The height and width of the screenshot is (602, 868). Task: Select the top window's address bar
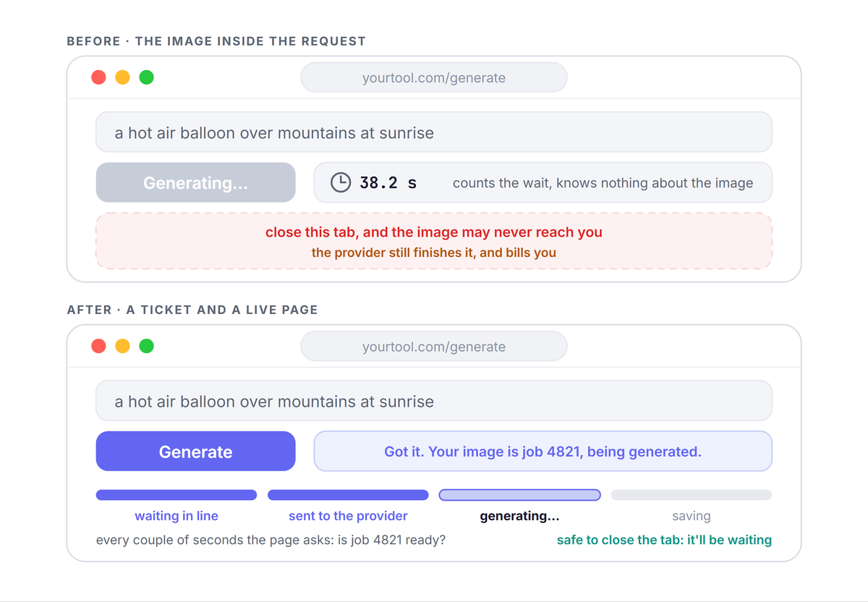coord(434,77)
